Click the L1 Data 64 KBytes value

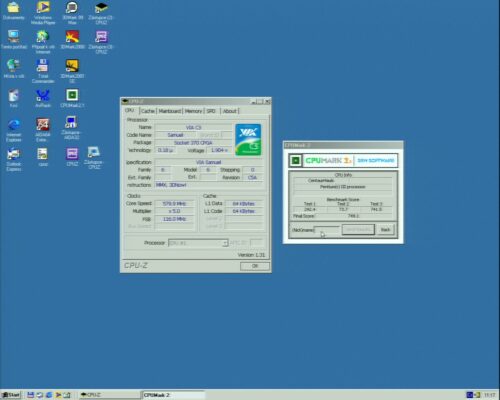click(244, 204)
